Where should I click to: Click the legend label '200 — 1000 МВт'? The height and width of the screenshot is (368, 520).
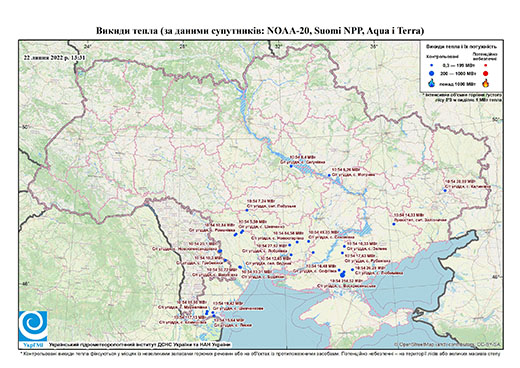pos(459,74)
